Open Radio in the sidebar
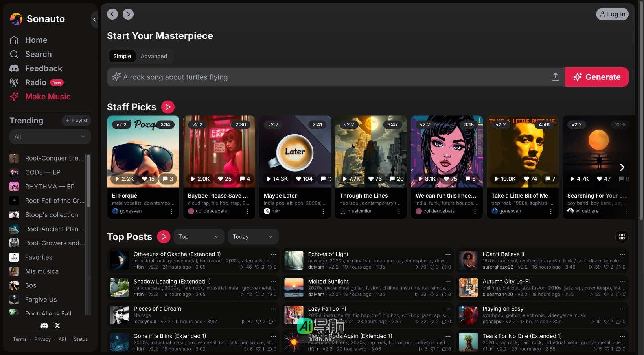This screenshot has height=355, width=644. (36, 82)
